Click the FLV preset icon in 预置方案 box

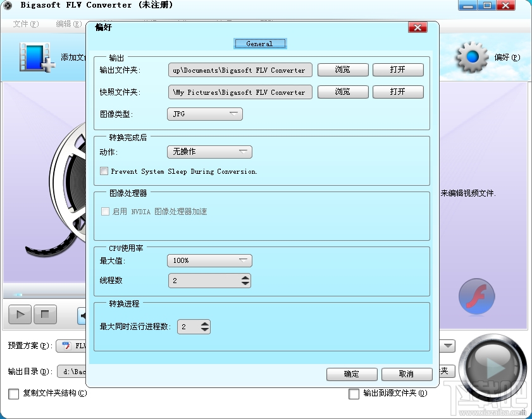[x=67, y=346]
